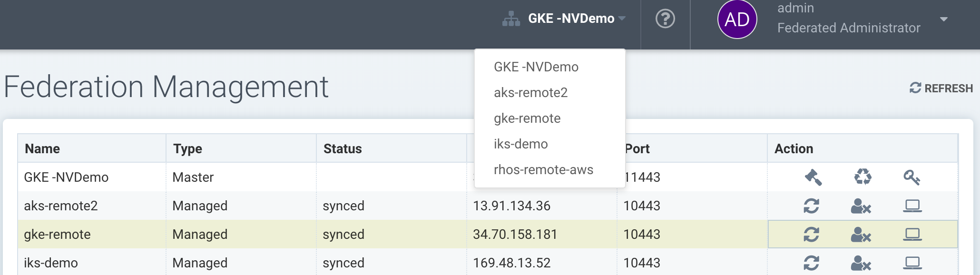Click remove user icon for gke-remote
The image size is (980, 275).
coord(861,235)
